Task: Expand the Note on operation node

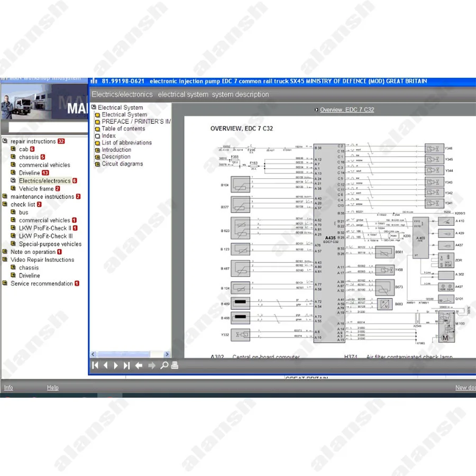Action: tap(5, 251)
